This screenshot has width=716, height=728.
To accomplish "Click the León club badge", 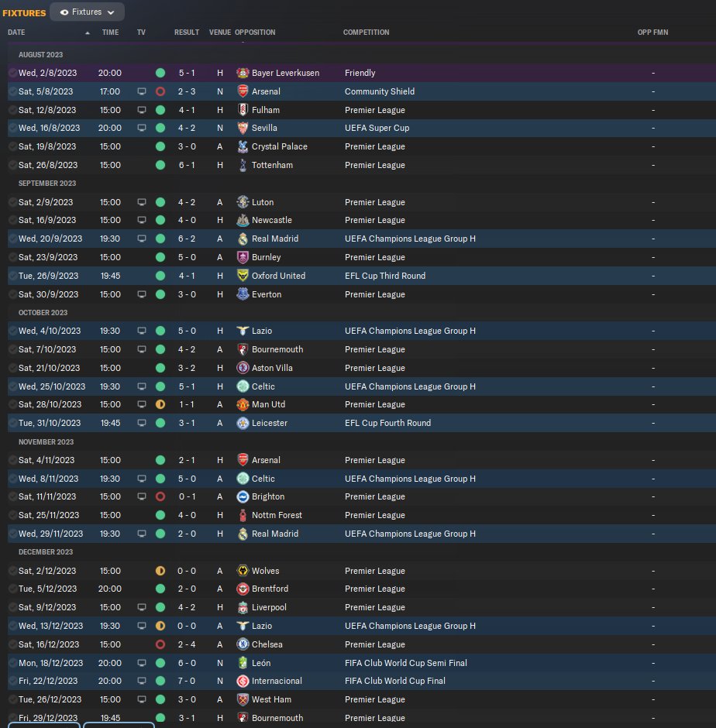I will (x=243, y=663).
